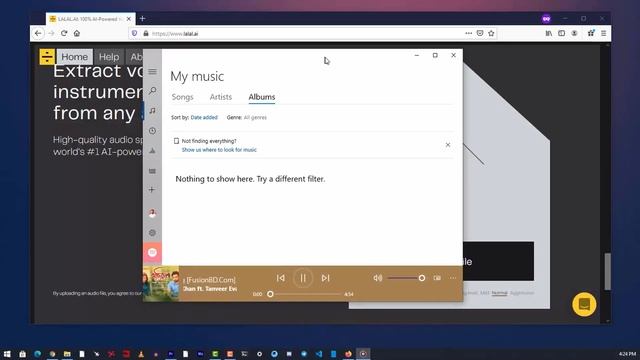Adjust the volume slider in player bar
The width and height of the screenshot is (640, 360).
coord(406,278)
